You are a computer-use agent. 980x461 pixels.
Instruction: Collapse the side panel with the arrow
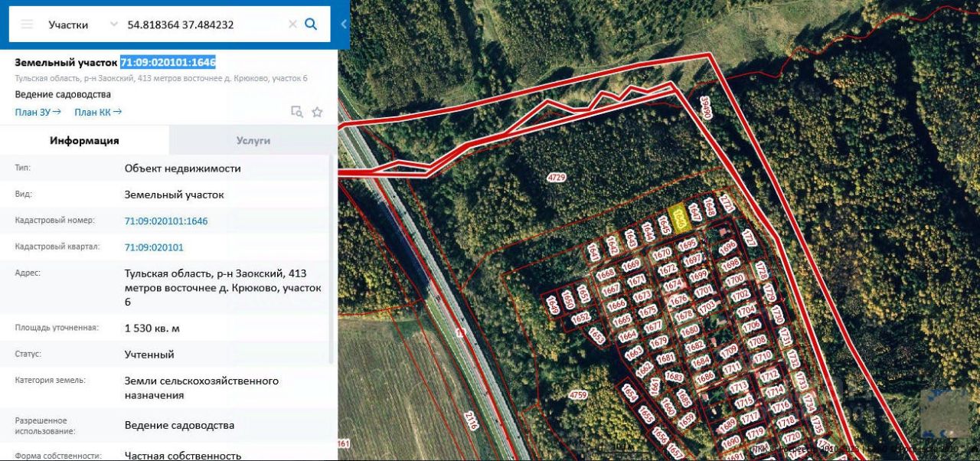click(343, 24)
